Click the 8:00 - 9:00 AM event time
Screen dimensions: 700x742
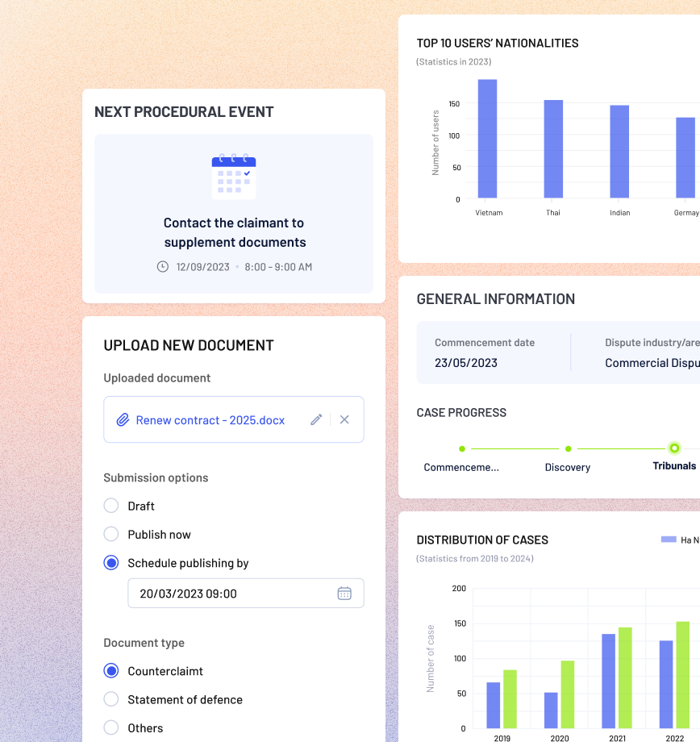tap(278, 267)
